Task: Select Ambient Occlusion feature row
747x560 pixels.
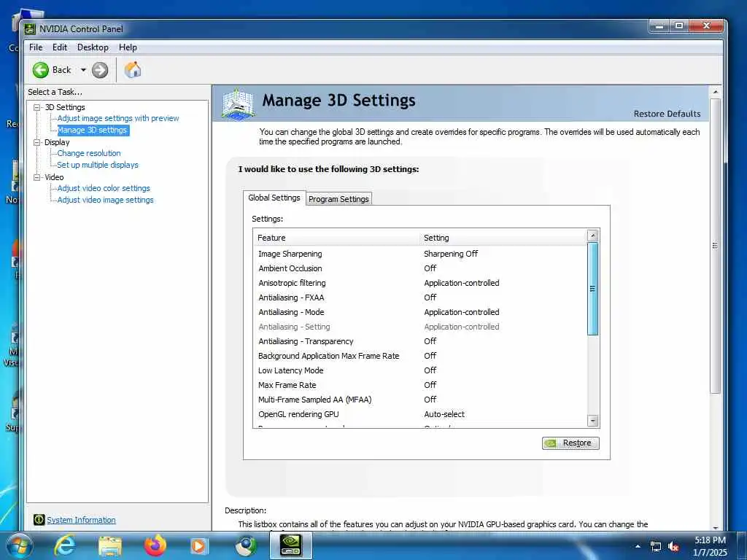Action: coord(420,268)
